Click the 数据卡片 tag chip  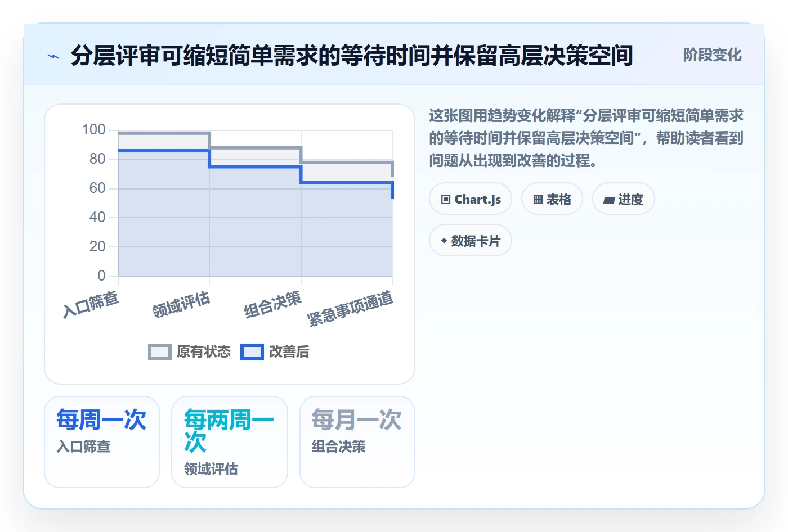click(471, 241)
